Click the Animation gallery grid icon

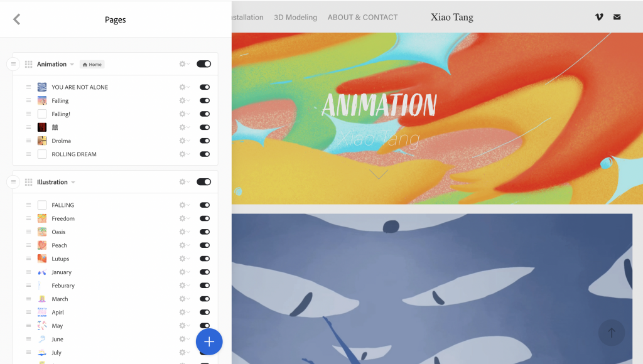(x=28, y=64)
